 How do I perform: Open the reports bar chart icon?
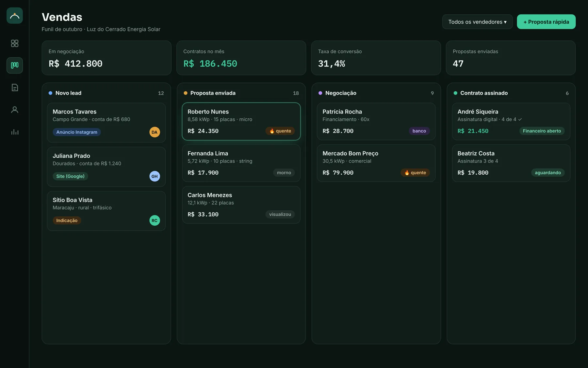15,132
